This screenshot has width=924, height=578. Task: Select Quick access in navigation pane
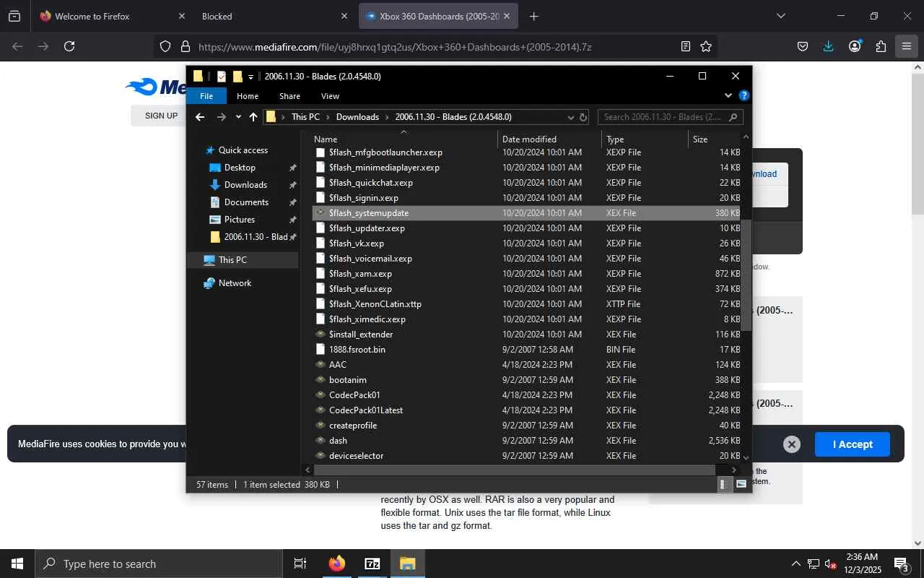[243, 150]
